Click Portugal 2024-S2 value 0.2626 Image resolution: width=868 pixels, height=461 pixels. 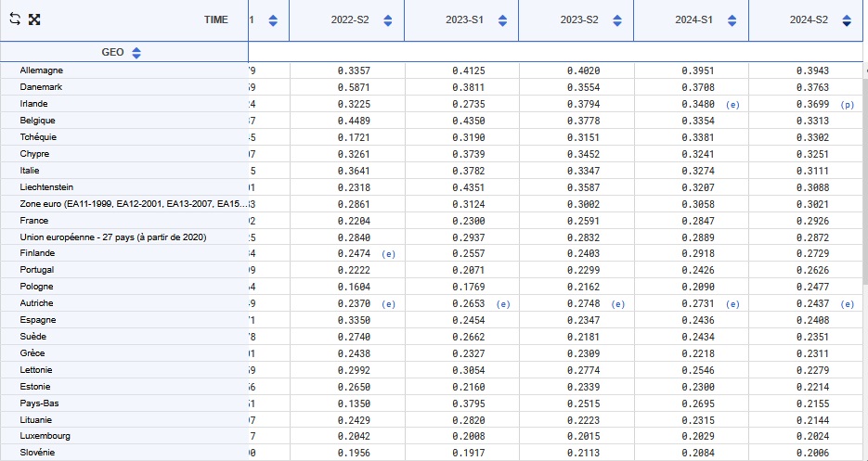click(x=813, y=270)
